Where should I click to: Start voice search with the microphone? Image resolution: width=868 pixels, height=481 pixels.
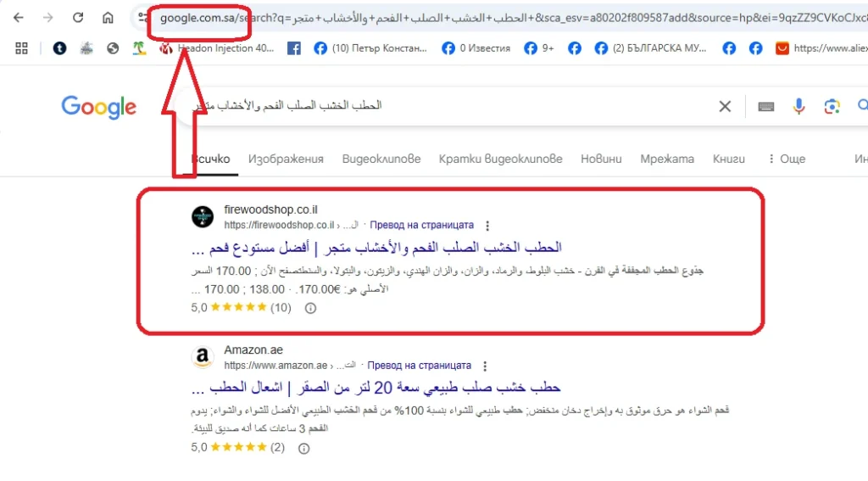[x=798, y=106]
